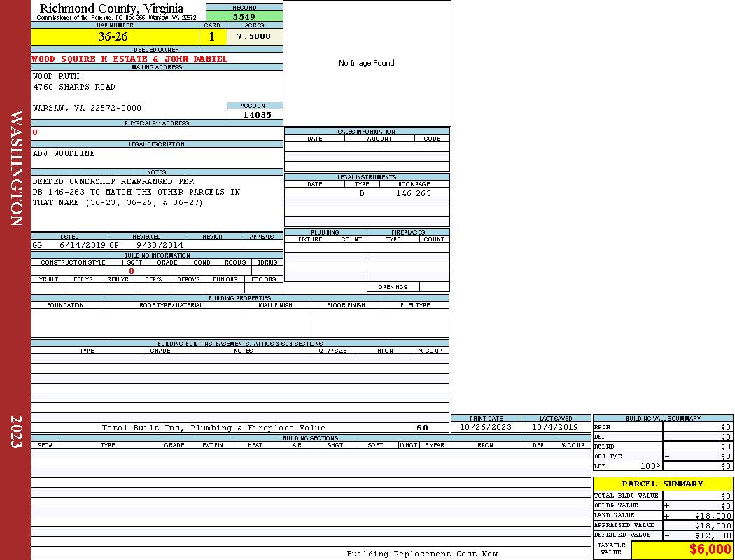Screen dimensions: 735x560
Task: Click the WASHINGTON label on red sidebar
Action: (x=17, y=168)
